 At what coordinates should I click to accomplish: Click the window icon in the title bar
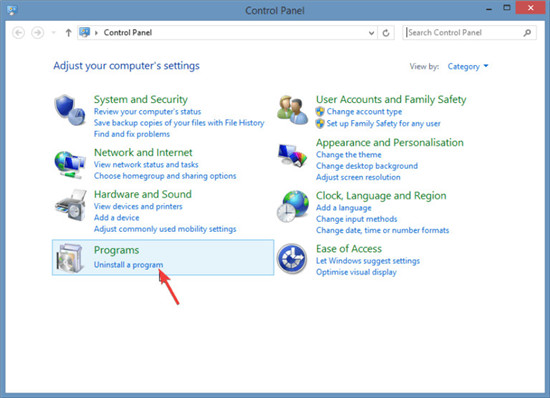[x=11, y=10]
